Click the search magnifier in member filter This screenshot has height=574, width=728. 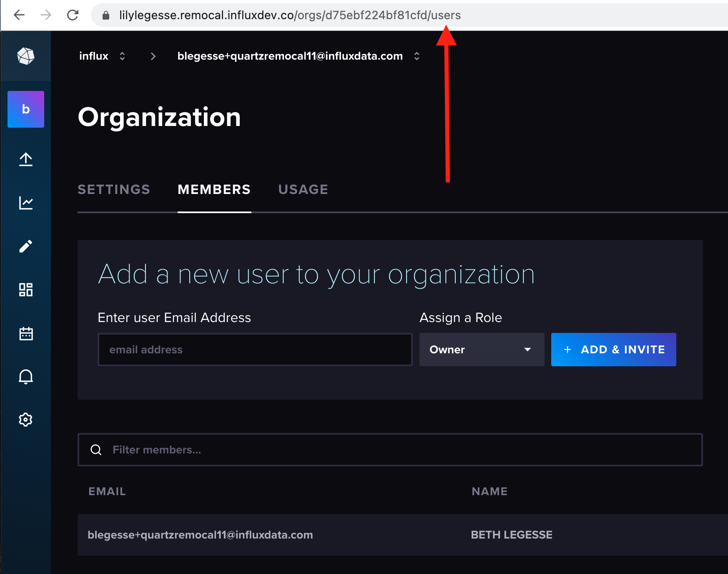coord(96,450)
